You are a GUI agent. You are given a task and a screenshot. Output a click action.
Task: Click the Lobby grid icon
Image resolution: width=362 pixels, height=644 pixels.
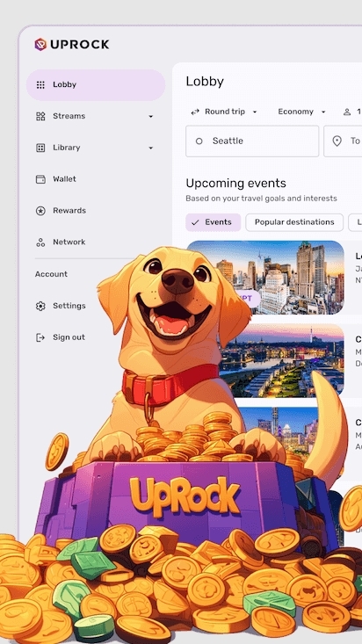click(x=40, y=85)
